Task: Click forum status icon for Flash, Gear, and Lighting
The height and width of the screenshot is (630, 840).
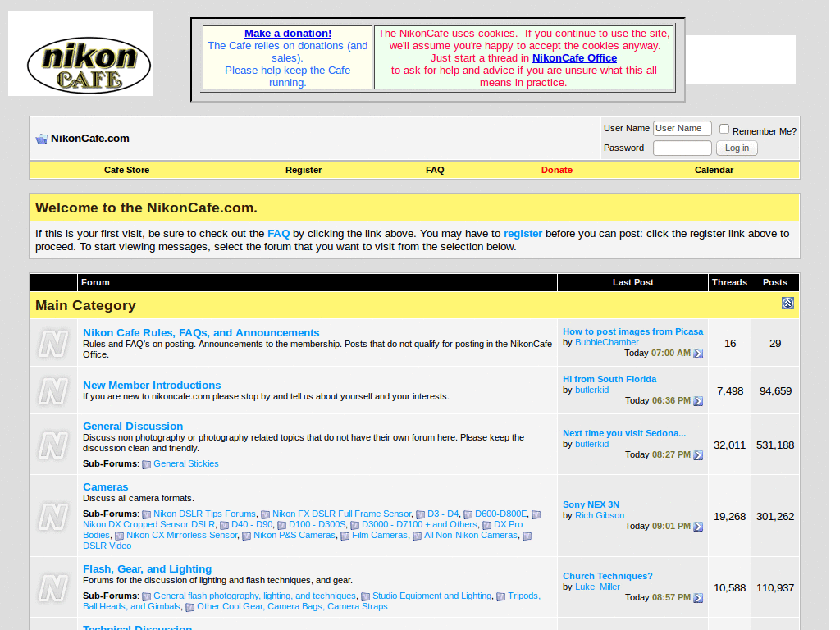Action: coord(53,587)
